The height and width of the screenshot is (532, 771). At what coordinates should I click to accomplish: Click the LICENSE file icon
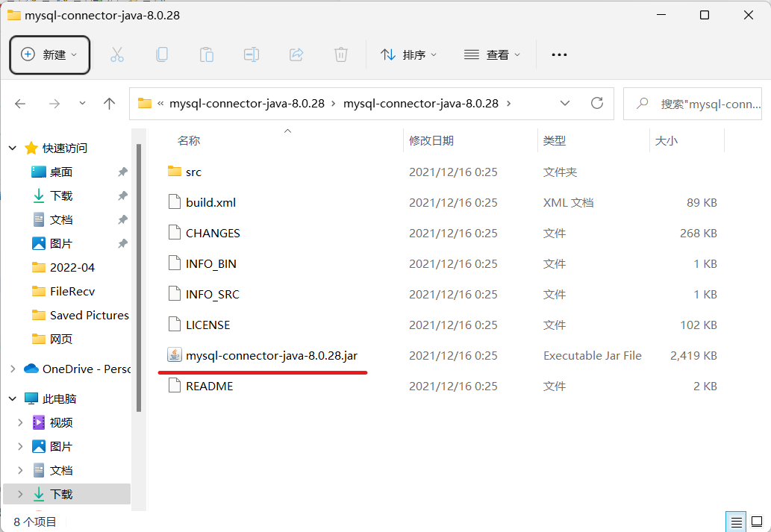click(x=175, y=325)
